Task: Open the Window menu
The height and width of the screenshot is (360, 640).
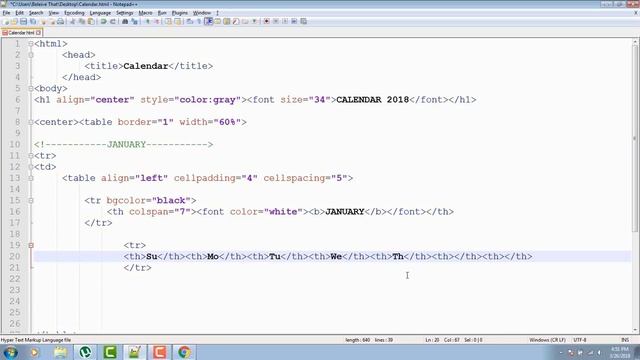Action: tap(202, 13)
